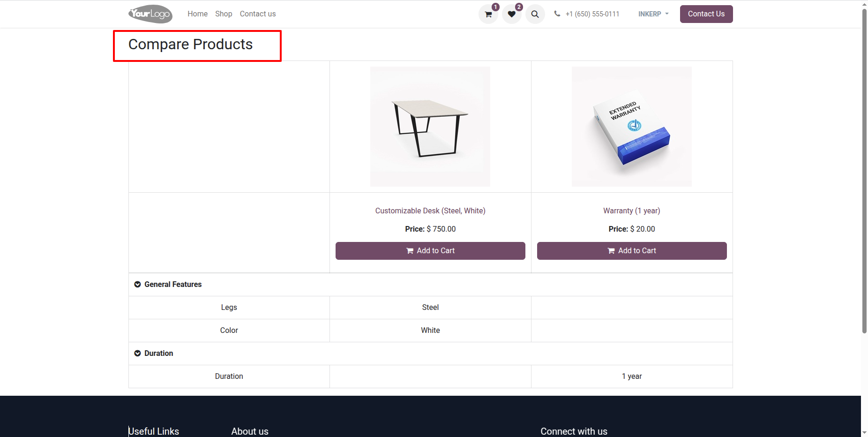Click the YourLogo site logo
This screenshot has height=437, width=868.
pos(150,14)
